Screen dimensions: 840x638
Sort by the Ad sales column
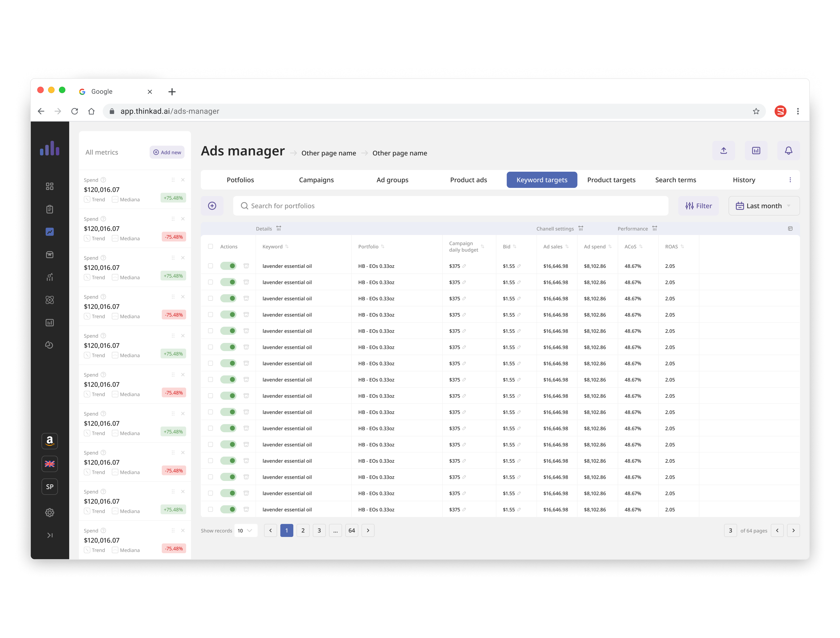567,246
